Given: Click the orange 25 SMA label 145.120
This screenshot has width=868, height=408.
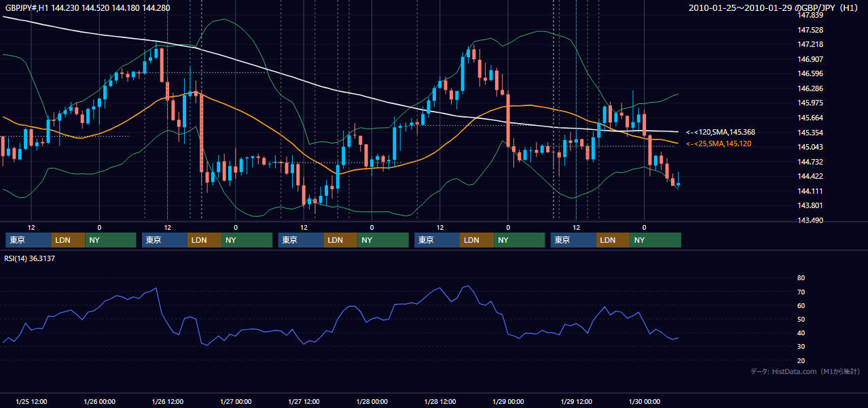Looking at the screenshot, I should (x=719, y=143).
